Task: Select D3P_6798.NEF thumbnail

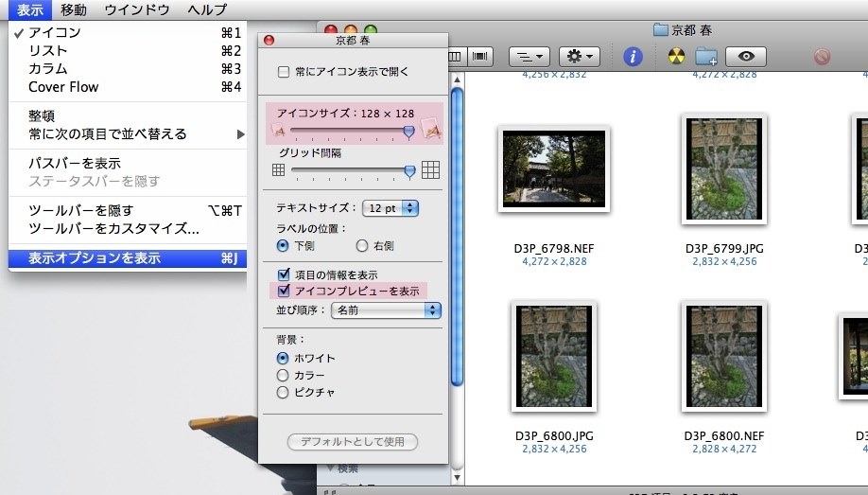Action: point(553,169)
